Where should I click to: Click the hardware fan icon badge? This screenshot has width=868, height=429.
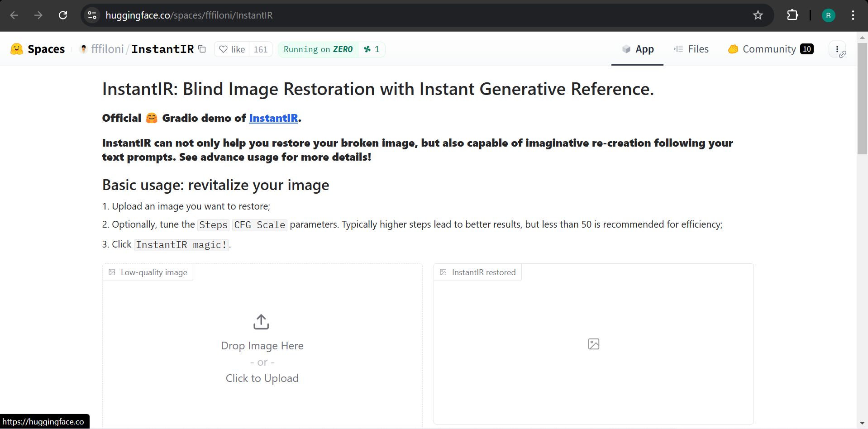tap(372, 49)
